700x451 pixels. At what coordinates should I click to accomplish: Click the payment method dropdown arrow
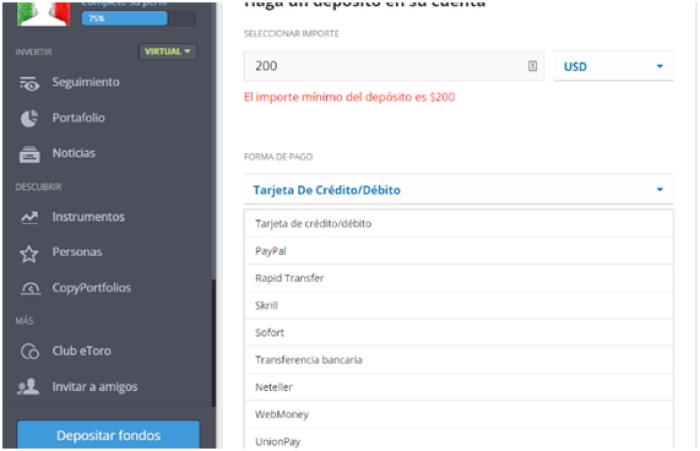[659, 190]
